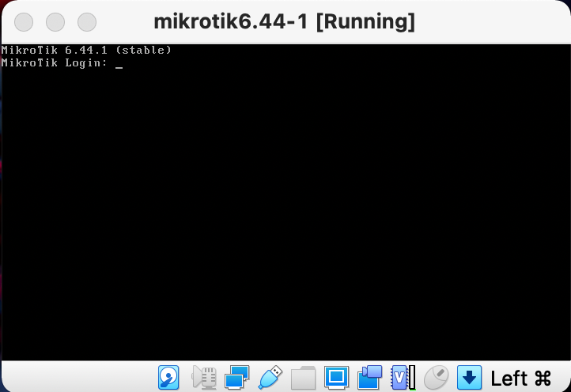This screenshot has height=392, width=571.
Task: Click the keyboard capture arrow icon
Action: point(470,378)
